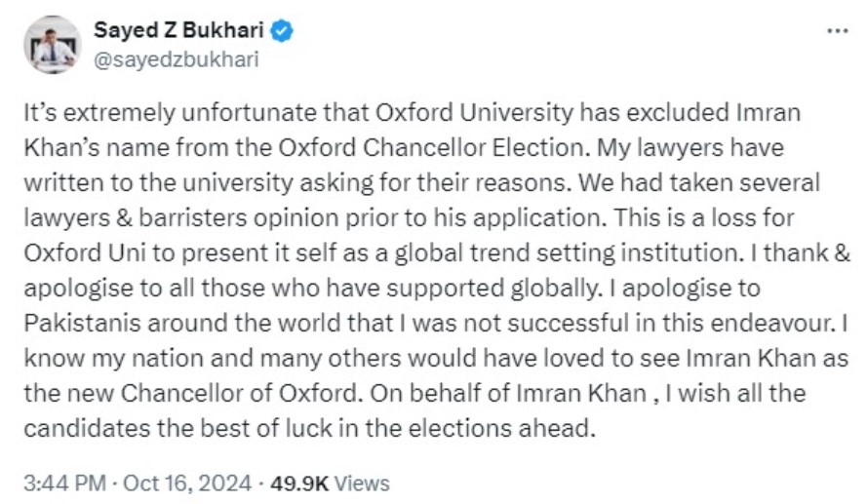Click the 49.9K view count
The height and width of the screenshot is (504, 867).
[298, 483]
